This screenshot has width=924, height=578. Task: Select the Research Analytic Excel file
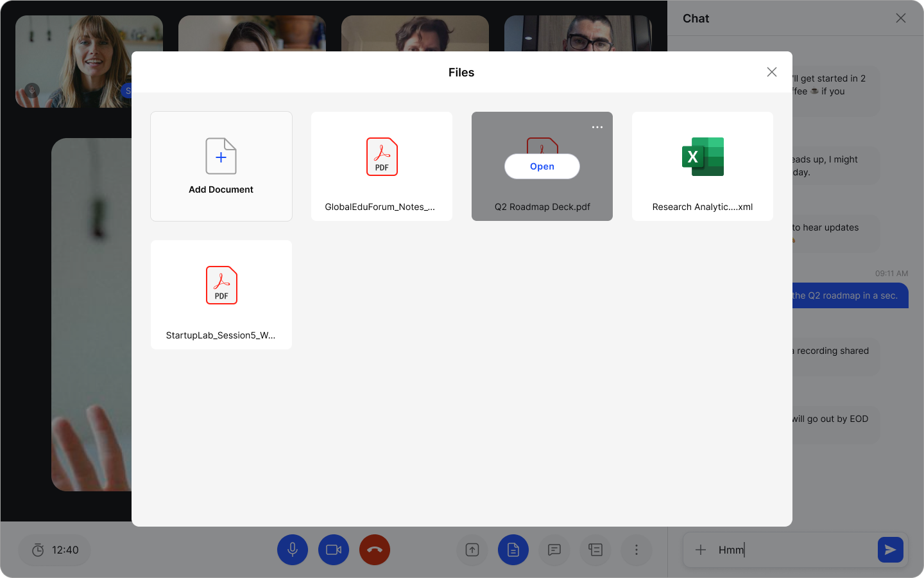[702, 166]
